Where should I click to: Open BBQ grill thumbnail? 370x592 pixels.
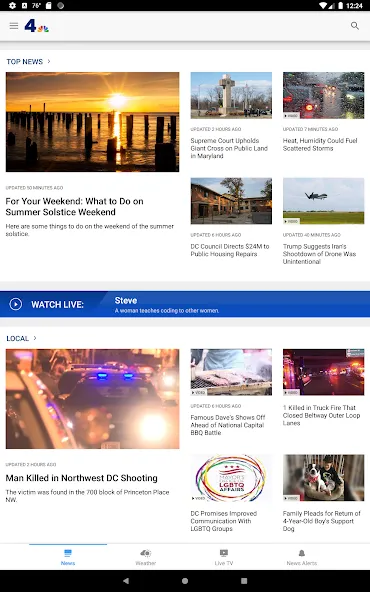pos(231,372)
